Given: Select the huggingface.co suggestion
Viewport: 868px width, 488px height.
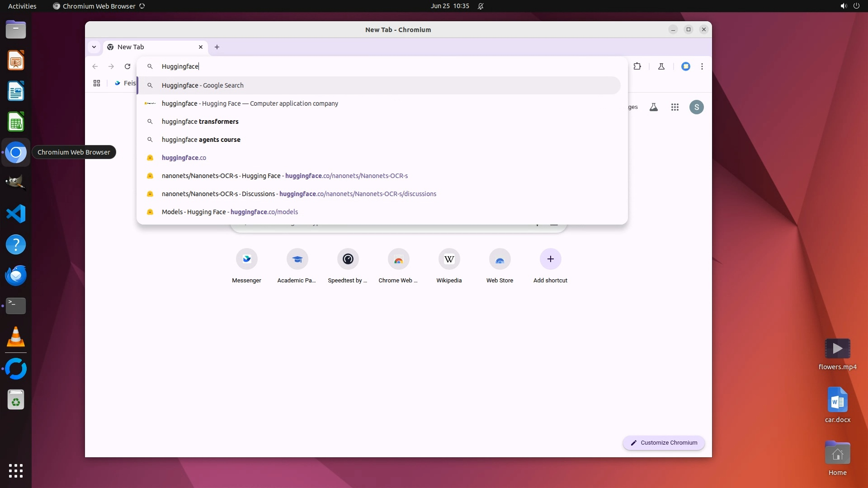Looking at the screenshot, I should tap(184, 158).
